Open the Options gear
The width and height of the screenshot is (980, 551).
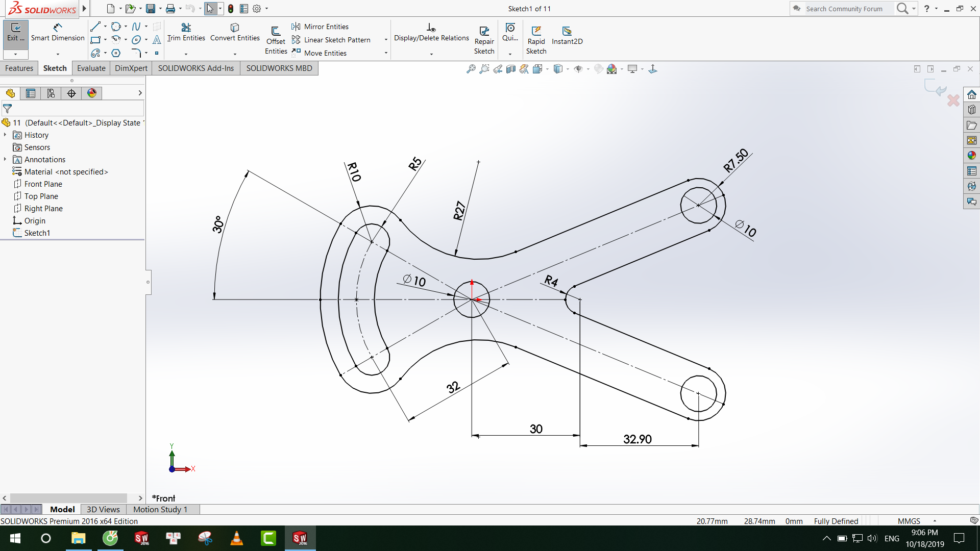pyautogui.click(x=257, y=9)
